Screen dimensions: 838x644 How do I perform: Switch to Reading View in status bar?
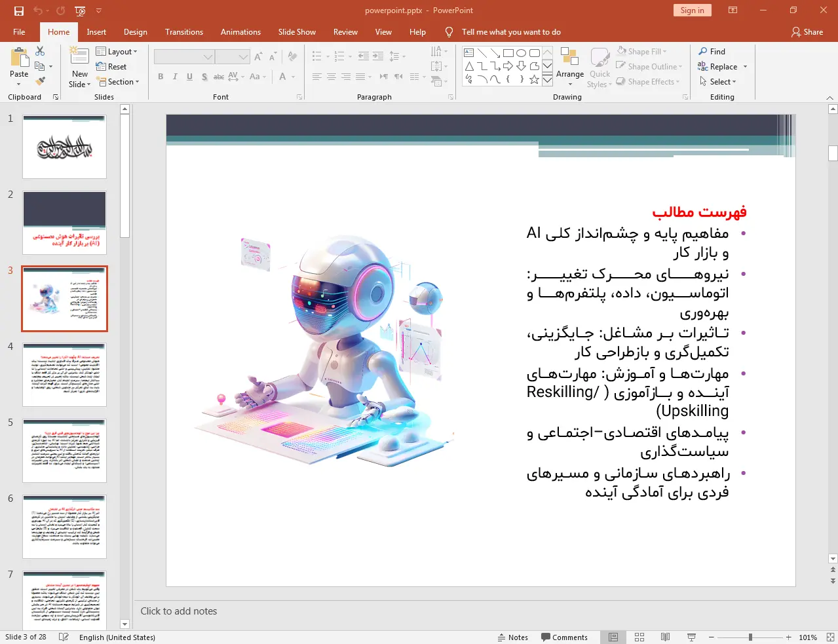point(665,637)
